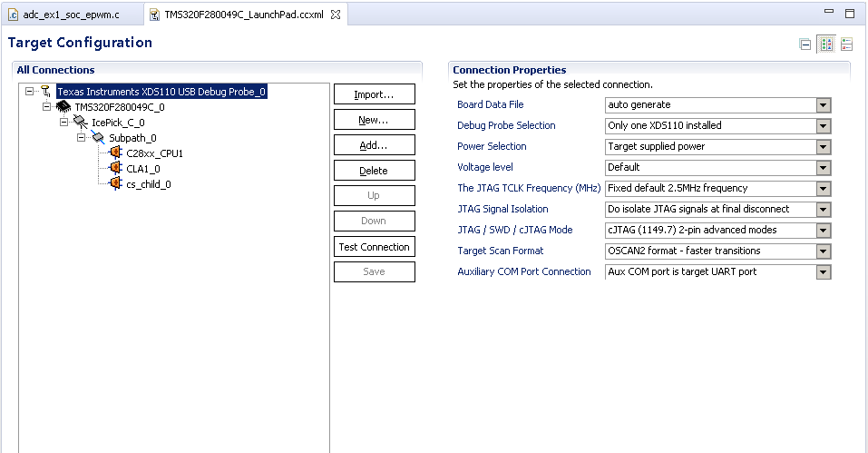
Task: Open the Power Selection dropdown
Action: 824,147
